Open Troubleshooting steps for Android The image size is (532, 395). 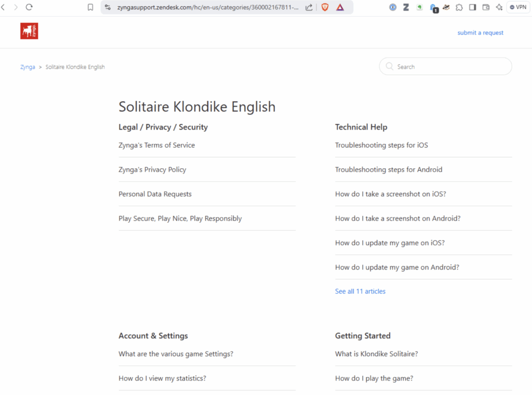pos(389,170)
